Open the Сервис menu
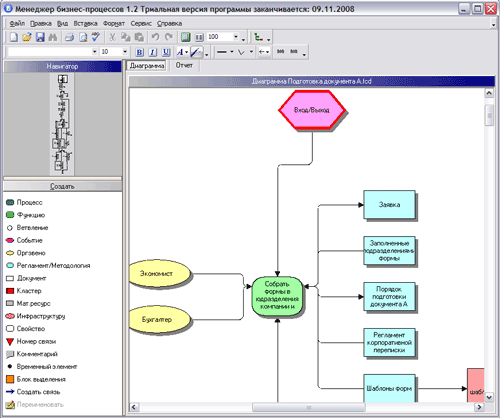Image resolution: width=500 pixels, height=418 pixels. pyautogui.click(x=141, y=23)
